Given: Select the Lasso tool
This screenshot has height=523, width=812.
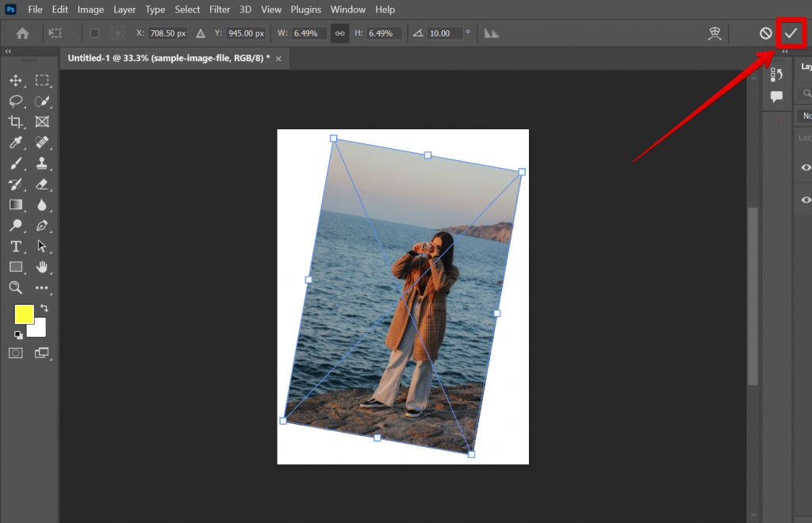Looking at the screenshot, I should click(16, 101).
